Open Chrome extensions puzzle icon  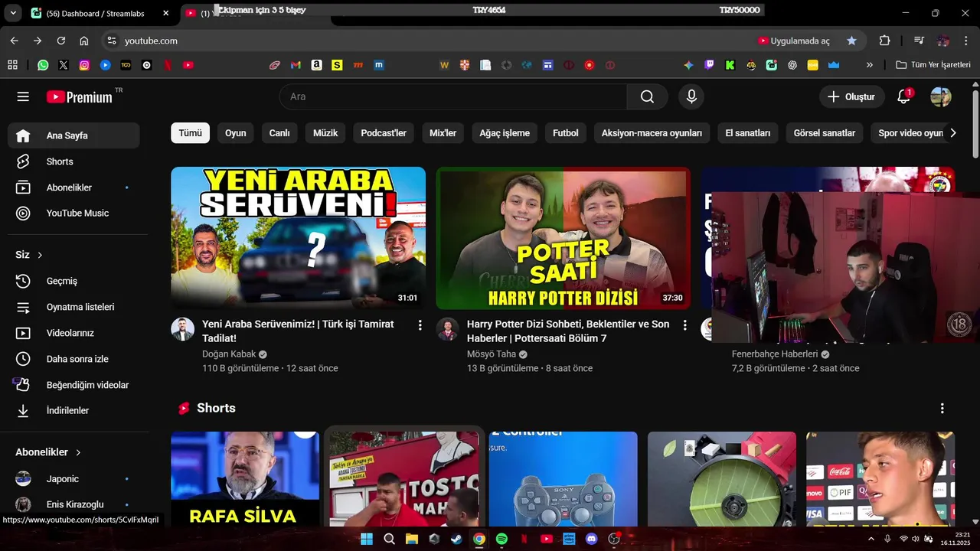tap(884, 41)
